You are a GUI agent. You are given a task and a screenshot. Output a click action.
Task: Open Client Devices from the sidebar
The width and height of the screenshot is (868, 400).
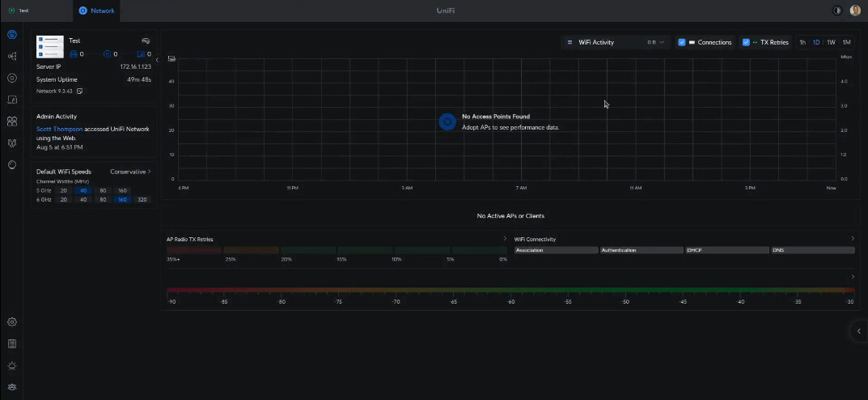(12, 100)
